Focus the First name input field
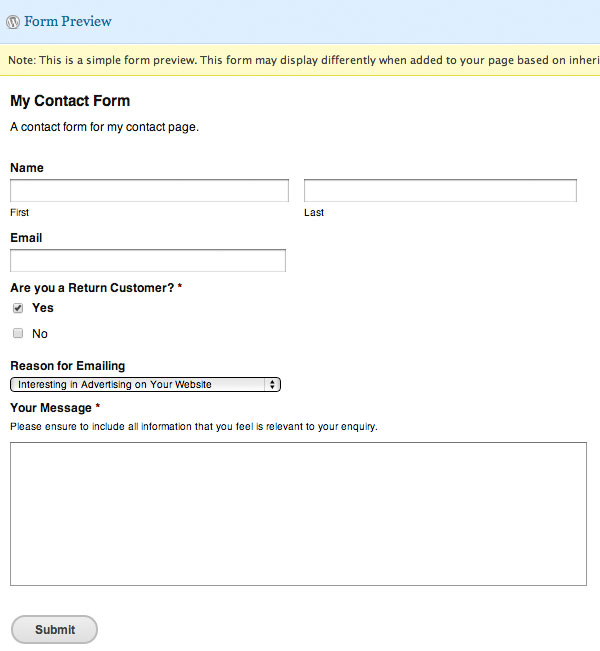The image size is (600, 651). [149, 191]
